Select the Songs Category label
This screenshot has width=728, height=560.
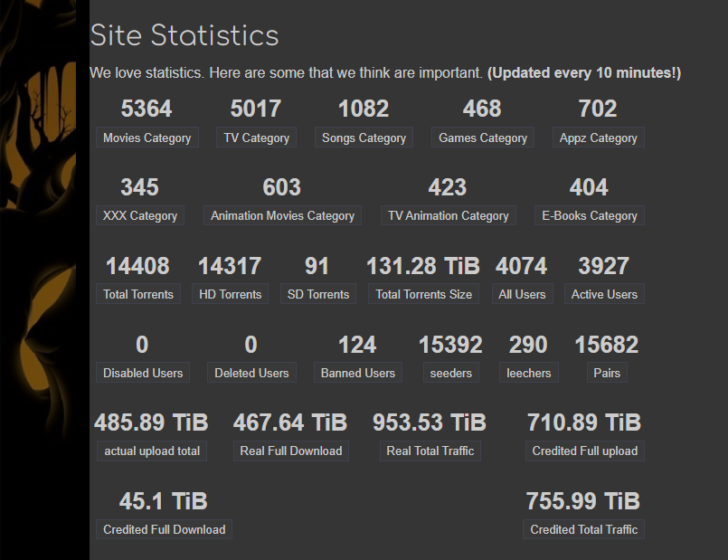coord(364,138)
